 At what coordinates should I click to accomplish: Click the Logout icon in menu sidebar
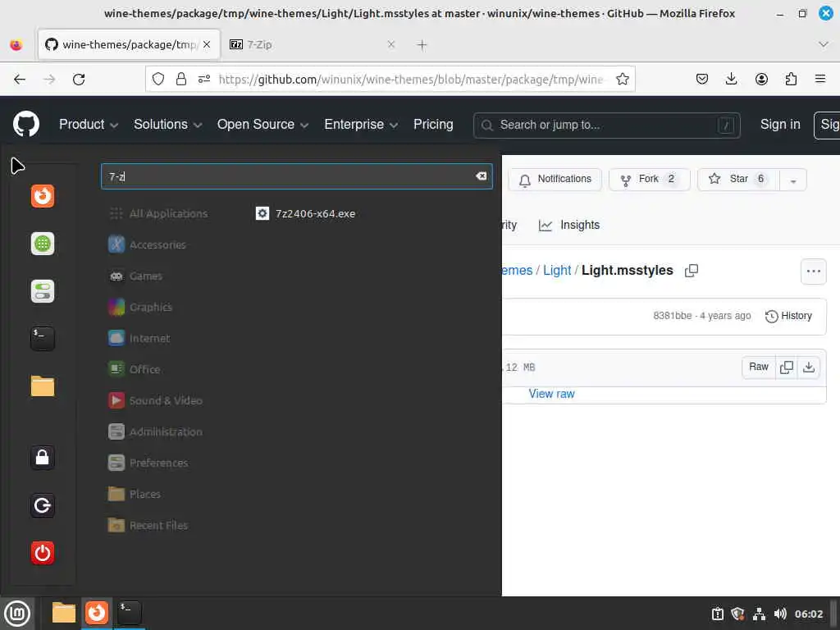[x=43, y=505]
